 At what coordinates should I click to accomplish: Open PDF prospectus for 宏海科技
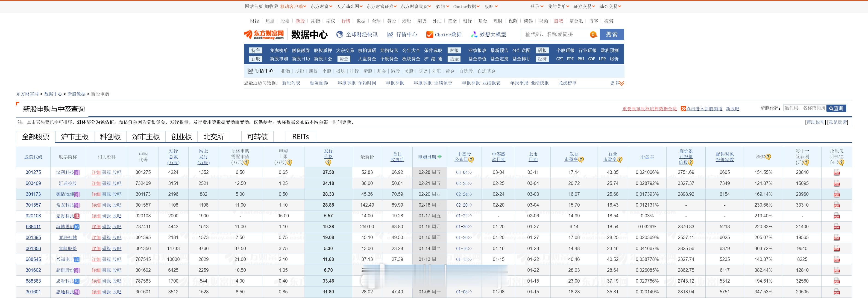coord(836,216)
